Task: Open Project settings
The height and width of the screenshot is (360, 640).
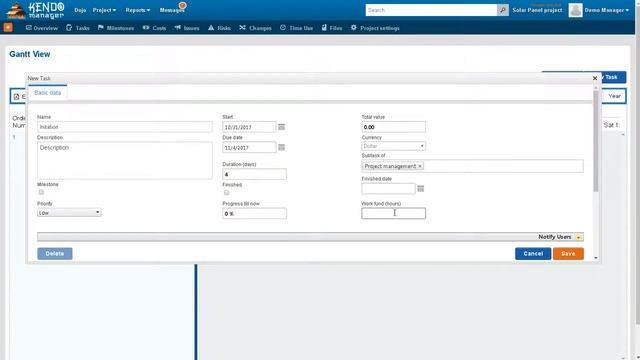Action: click(x=375, y=28)
